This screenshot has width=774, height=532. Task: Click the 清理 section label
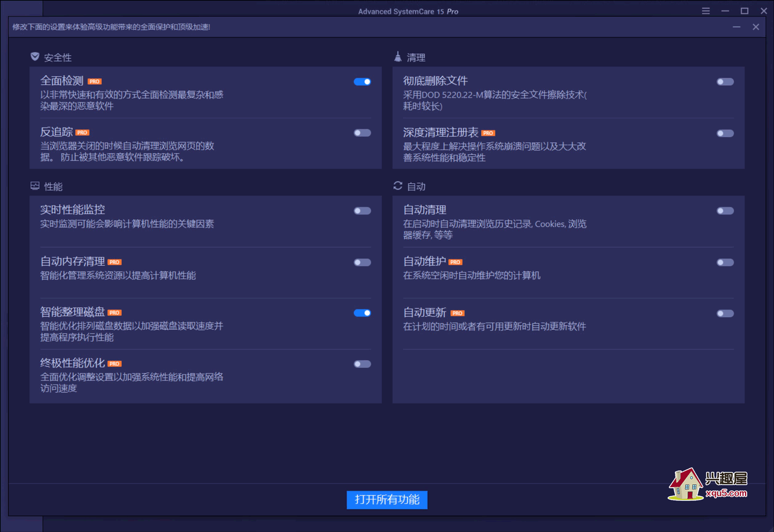tap(416, 58)
